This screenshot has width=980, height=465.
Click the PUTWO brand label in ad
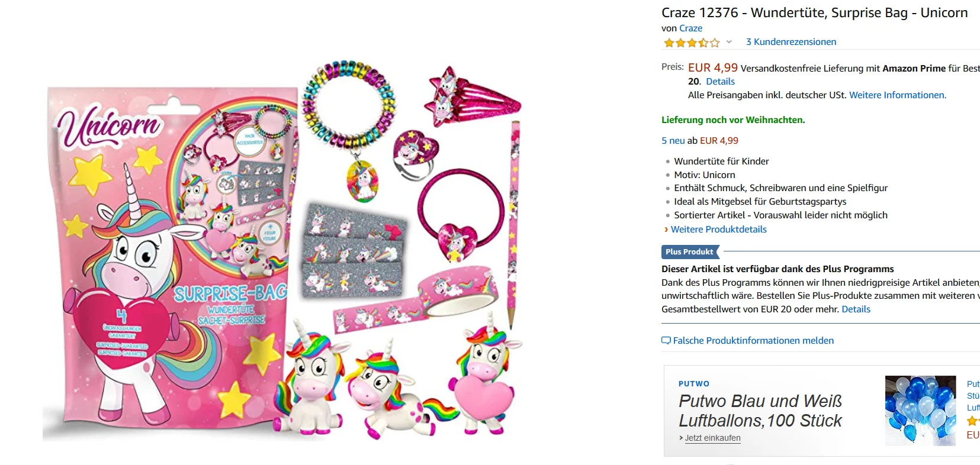click(694, 384)
